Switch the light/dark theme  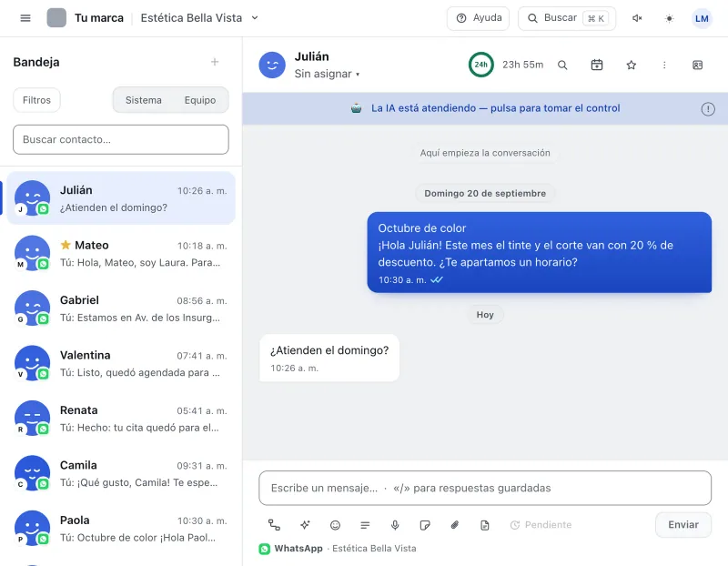click(669, 18)
